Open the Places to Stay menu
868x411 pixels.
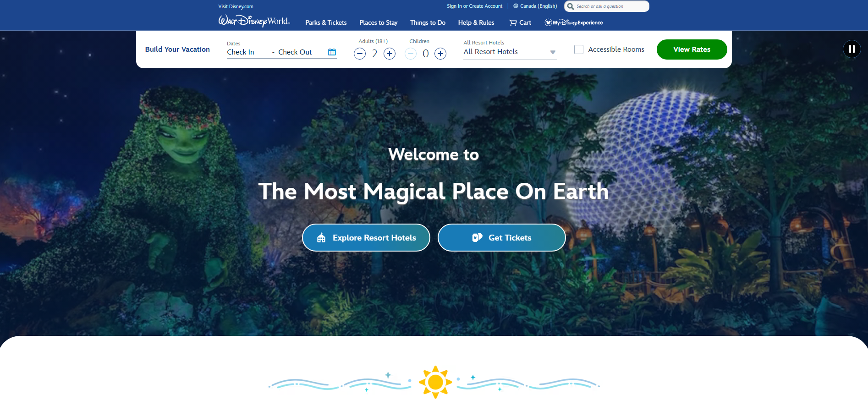click(x=378, y=22)
